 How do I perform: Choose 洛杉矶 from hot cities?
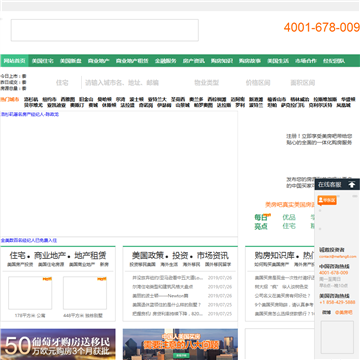31,99
